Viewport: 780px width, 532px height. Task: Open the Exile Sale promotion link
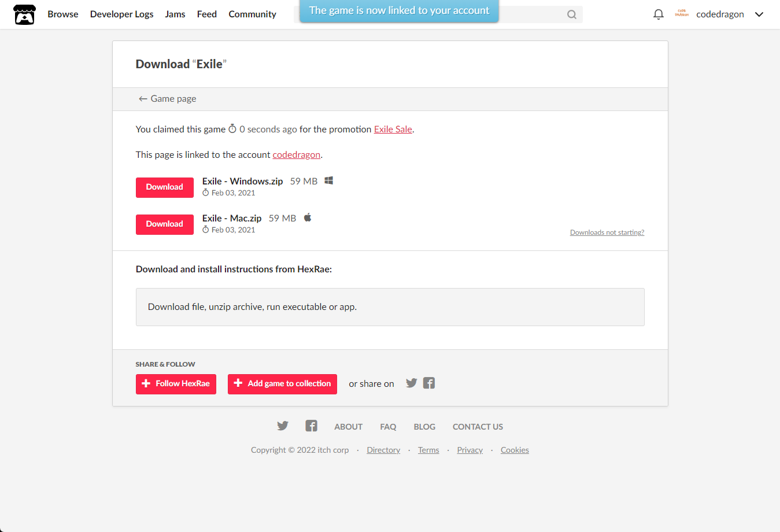(x=393, y=129)
